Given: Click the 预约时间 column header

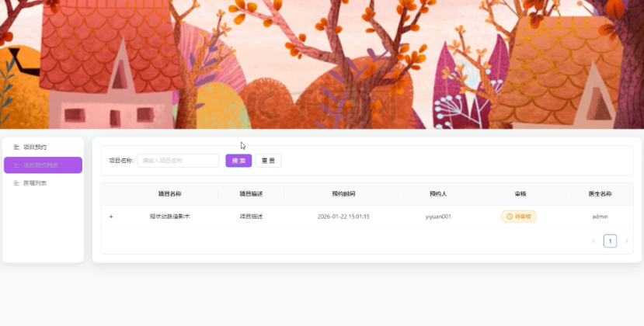Looking at the screenshot, I should pyautogui.click(x=343, y=194).
